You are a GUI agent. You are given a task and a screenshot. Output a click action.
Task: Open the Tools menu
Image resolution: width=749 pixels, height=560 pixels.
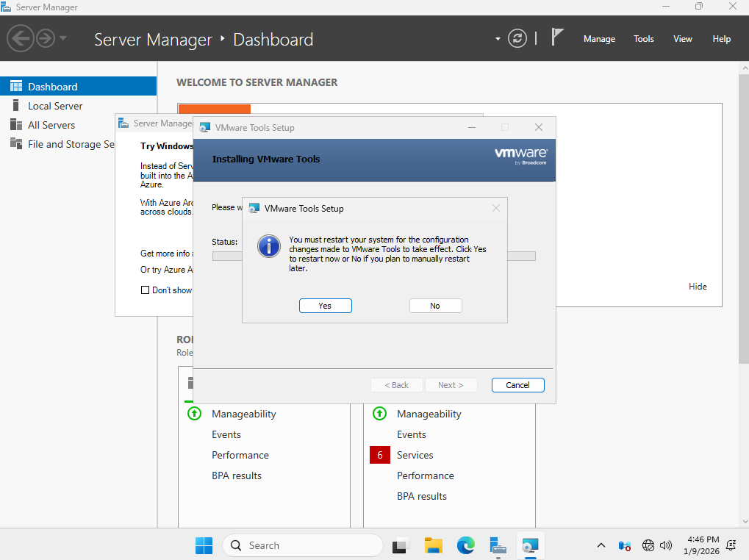643,39
